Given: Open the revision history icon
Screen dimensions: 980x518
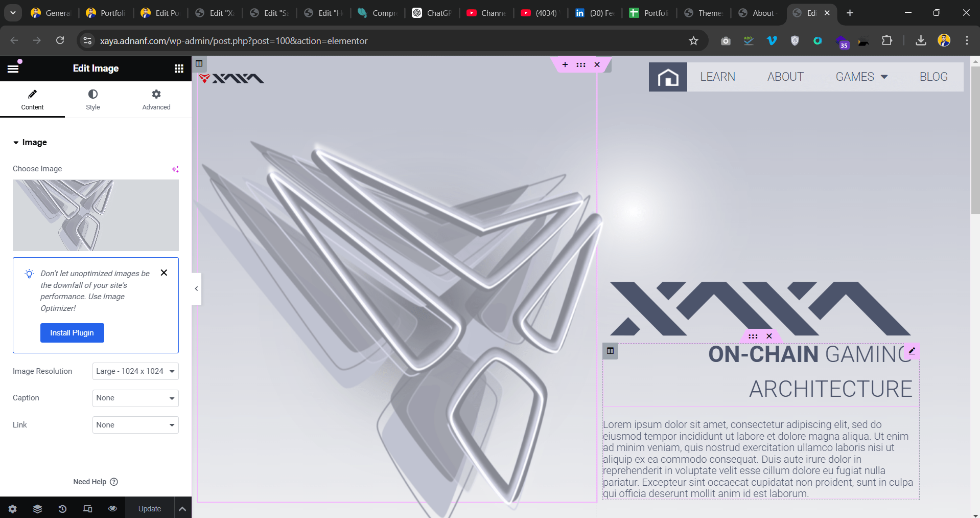Looking at the screenshot, I should [62, 509].
